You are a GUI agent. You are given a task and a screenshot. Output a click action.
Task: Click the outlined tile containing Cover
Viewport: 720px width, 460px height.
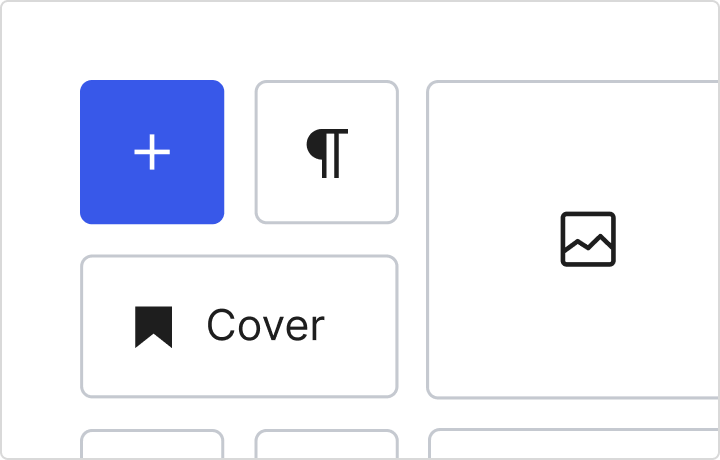click(x=239, y=326)
